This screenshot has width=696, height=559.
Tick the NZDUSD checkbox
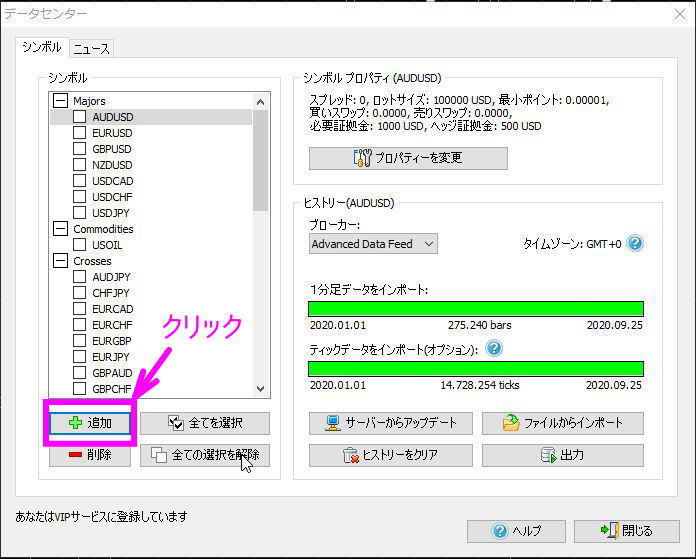pyautogui.click(x=79, y=165)
